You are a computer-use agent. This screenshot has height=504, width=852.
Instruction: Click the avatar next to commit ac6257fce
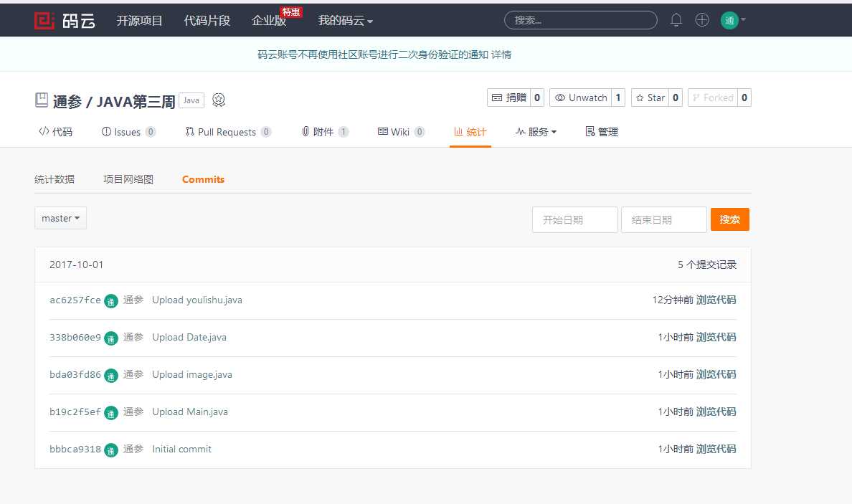click(111, 300)
